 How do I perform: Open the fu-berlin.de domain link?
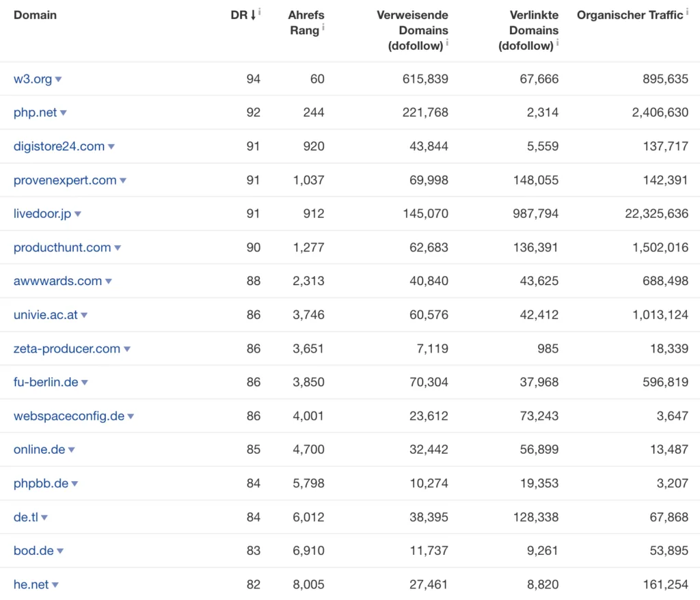click(x=46, y=382)
